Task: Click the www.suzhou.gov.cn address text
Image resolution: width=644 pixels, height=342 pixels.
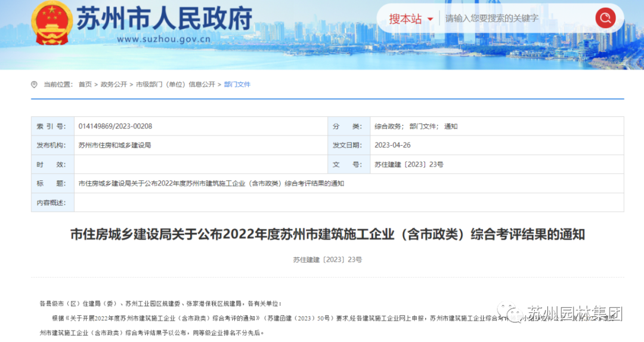Action: coord(163,39)
